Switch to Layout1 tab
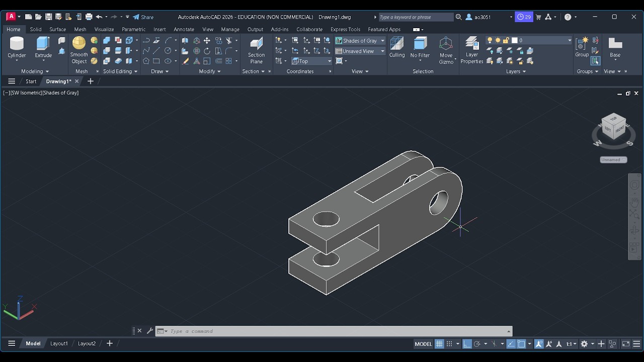This screenshot has height=362, width=644. coord(59,343)
